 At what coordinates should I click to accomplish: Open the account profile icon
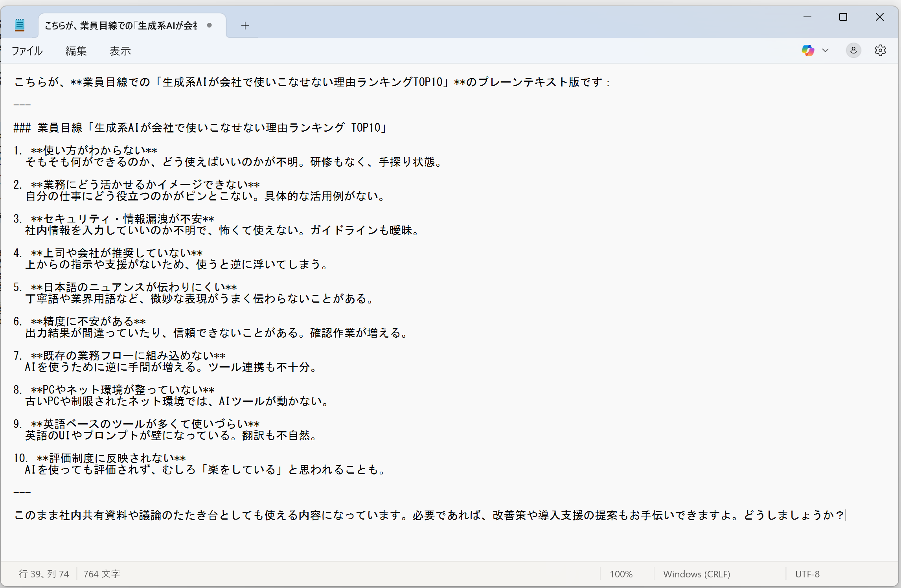(853, 50)
